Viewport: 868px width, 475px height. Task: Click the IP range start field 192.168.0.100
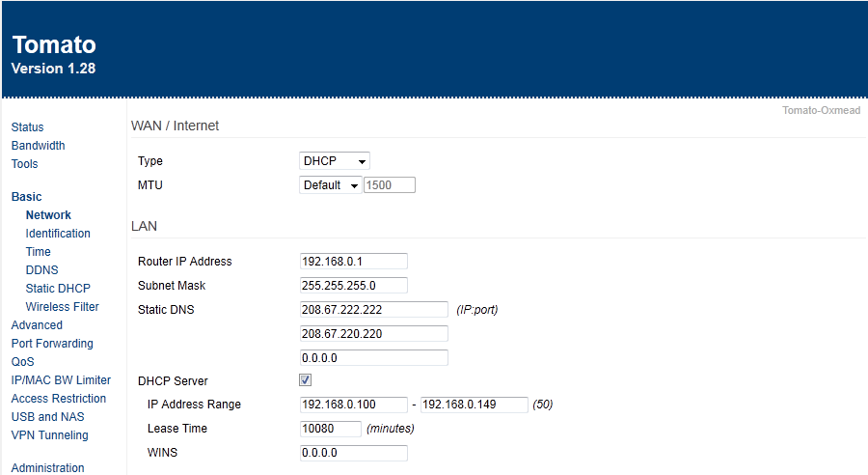point(353,405)
